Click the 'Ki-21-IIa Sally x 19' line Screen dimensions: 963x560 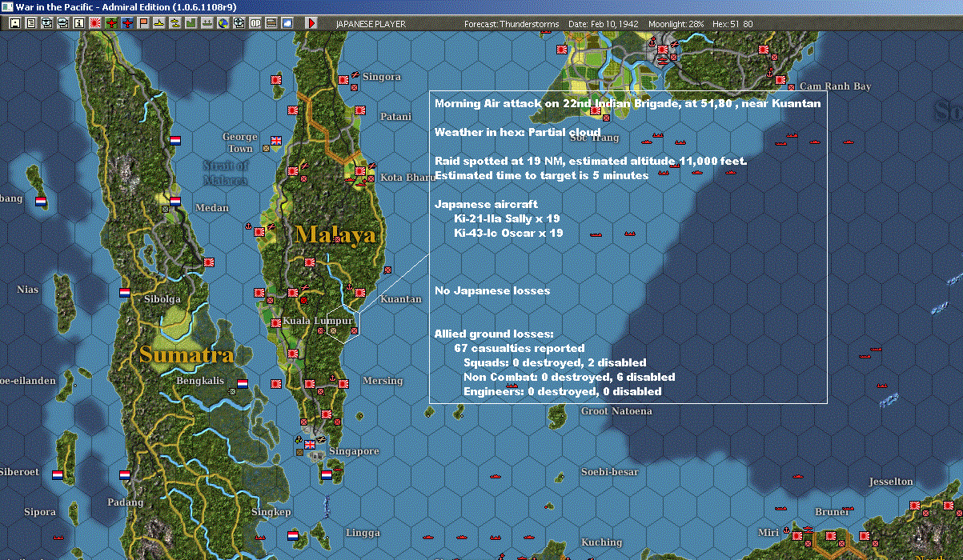pos(507,218)
